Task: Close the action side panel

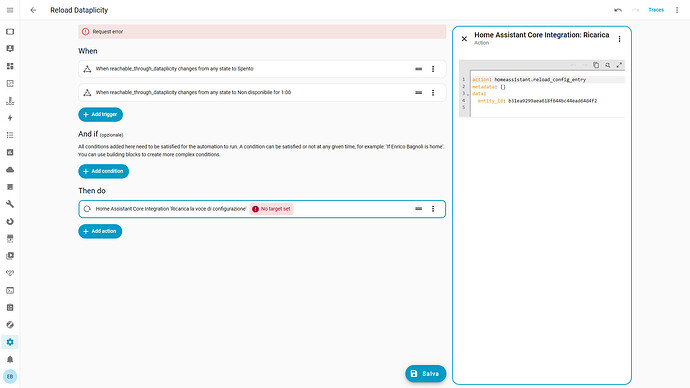Action: point(464,39)
